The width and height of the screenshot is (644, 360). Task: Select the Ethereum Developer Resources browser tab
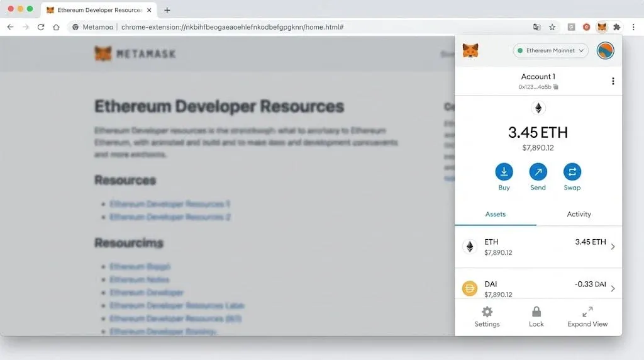[99, 10]
